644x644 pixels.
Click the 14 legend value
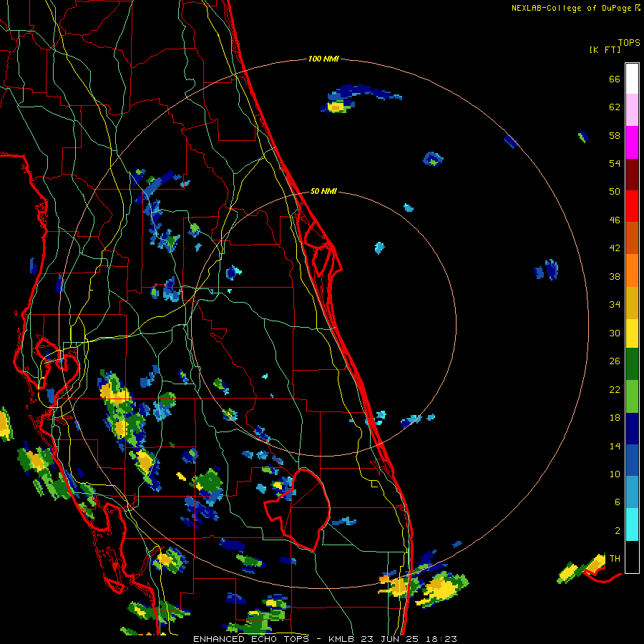point(615,446)
